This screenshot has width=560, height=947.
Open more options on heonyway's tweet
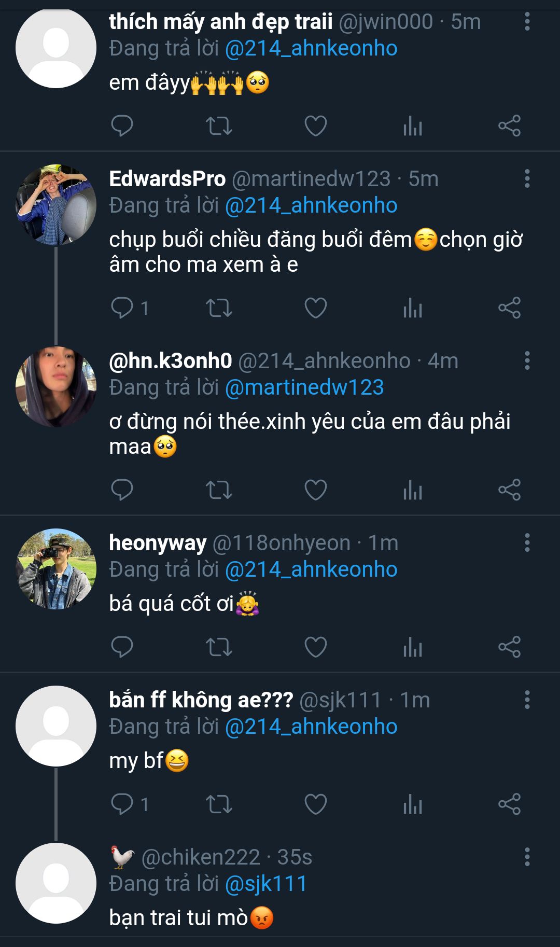[x=527, y=543]
